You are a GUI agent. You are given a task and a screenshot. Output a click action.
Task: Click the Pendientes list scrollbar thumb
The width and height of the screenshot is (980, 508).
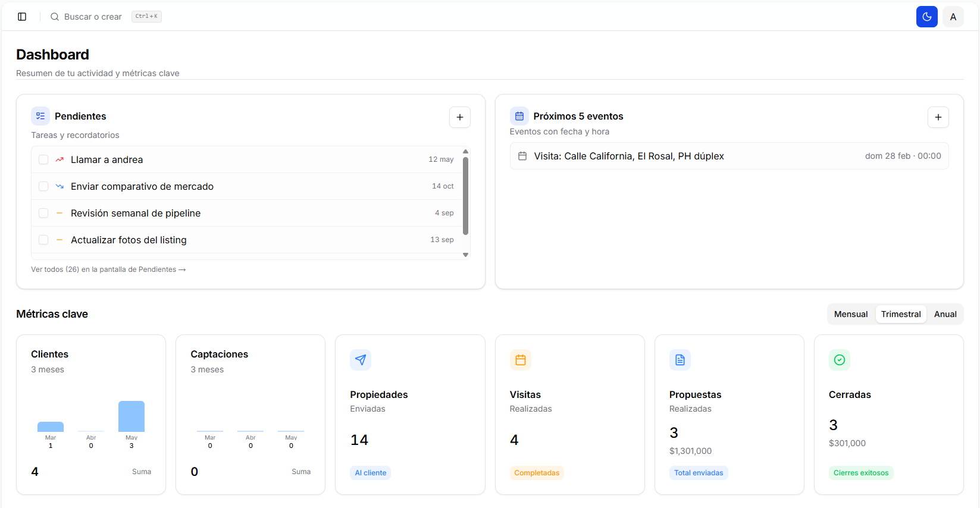(465, 196)
